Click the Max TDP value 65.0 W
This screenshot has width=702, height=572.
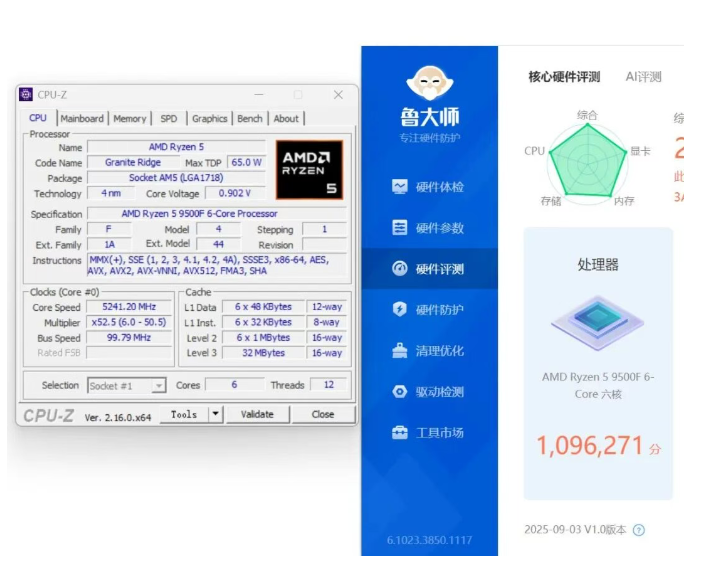[x=246, y=162]
